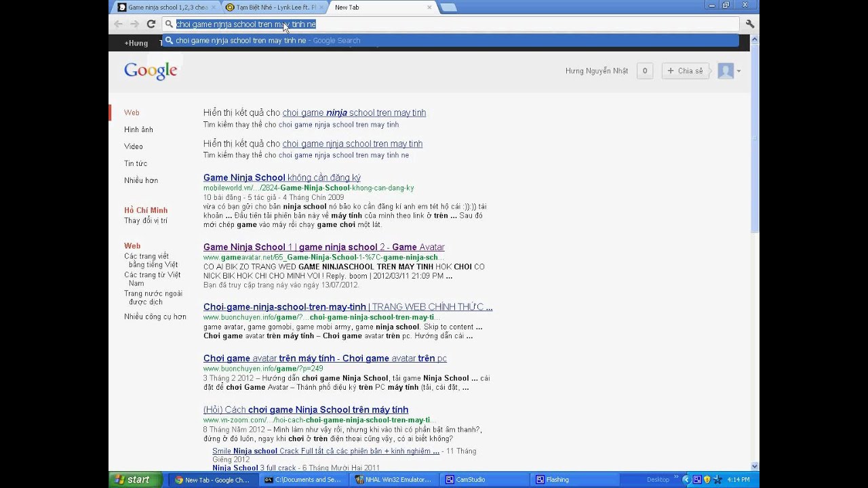Click the address bar input
This screenshot has height=488, width=868.
coord(450,24)
